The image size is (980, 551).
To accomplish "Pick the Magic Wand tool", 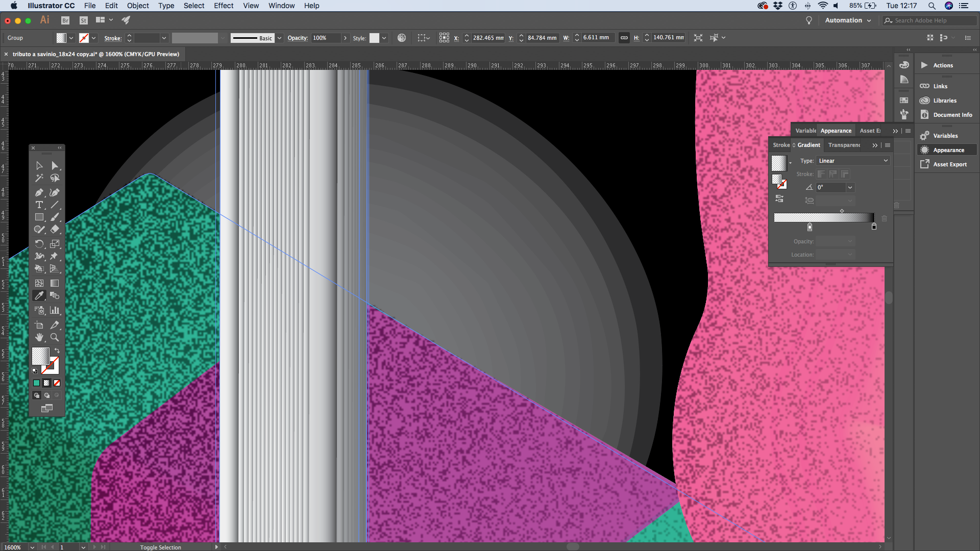I will pyautogui.click(x=39, y=178).
